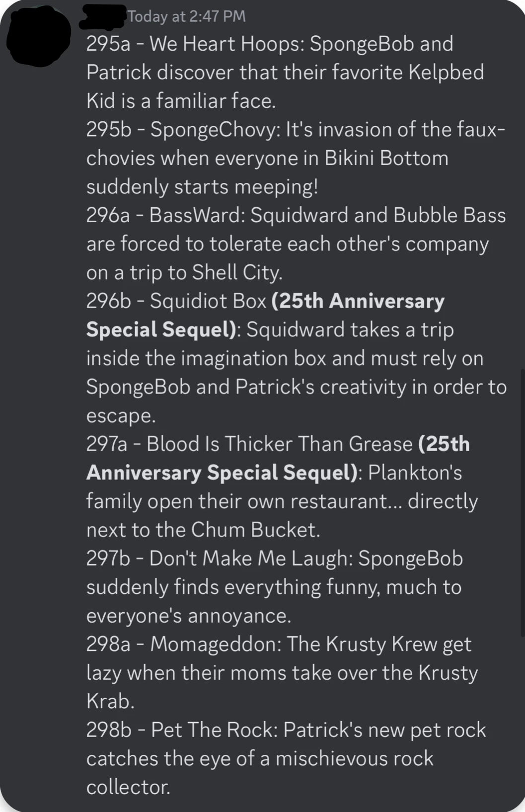Click the "Today at 2:47 PM" timestamp
This screenshot has width=525, height=812.
coord(187,16)
